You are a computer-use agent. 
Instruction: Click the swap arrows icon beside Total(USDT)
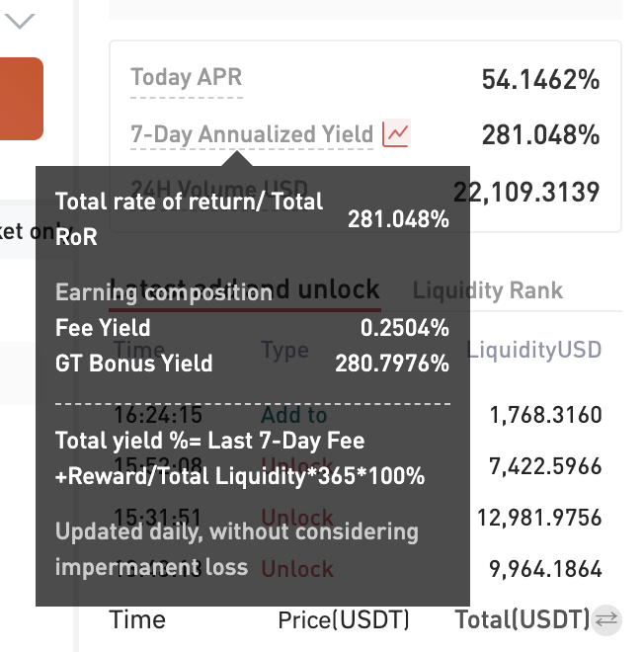pos(607,619)
